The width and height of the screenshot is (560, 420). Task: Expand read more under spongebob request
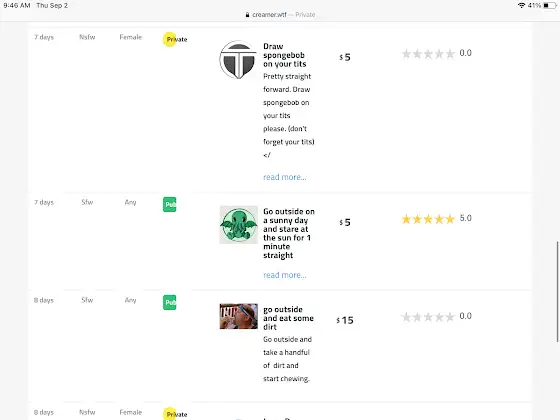pos(285,177)
